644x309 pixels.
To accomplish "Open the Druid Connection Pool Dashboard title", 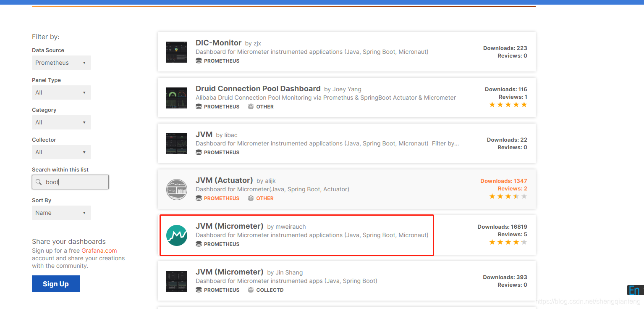I will [x=258, y=89].
